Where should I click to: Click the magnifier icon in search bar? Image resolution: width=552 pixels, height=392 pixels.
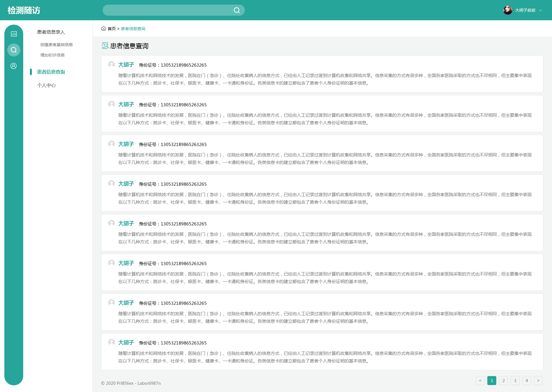click(237, 10)
